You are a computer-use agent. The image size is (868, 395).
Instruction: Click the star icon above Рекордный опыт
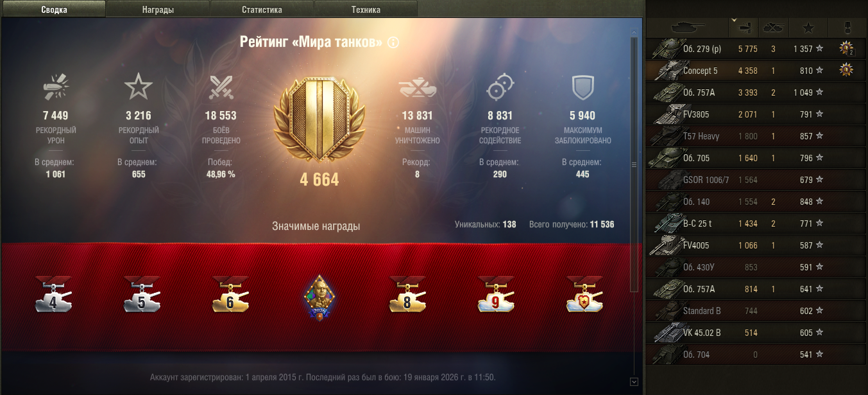(x=137, y=87)
